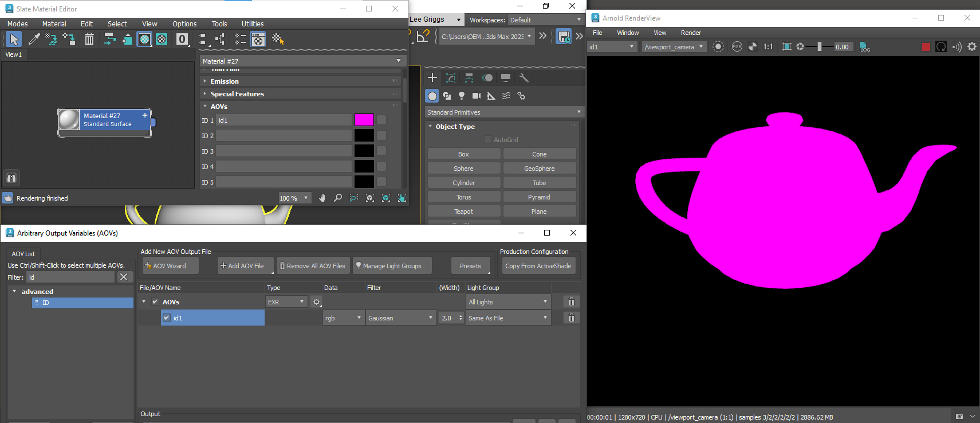
Task: Select the Space Warps category icon
Action: (x=506, y=96)
